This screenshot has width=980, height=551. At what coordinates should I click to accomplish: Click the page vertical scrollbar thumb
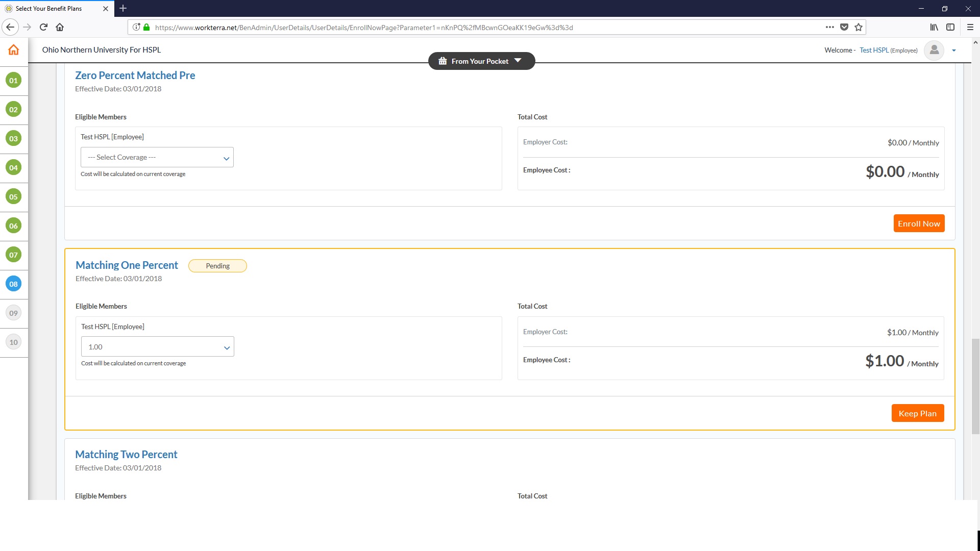click(975, 385)
